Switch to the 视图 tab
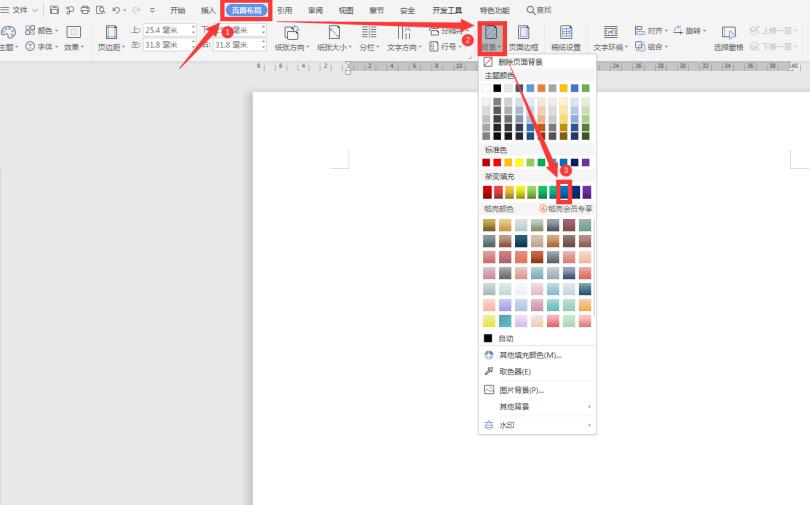The width and height of the screenshot is (810, 505). (x=346, y=10)
